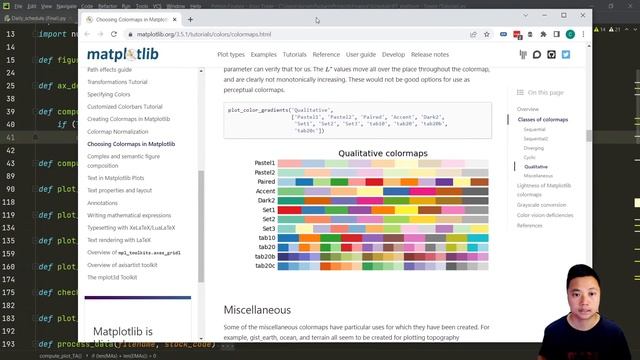Close the Choosing Colormaps browser tab
640x360 pixels.
pos(174,20)
